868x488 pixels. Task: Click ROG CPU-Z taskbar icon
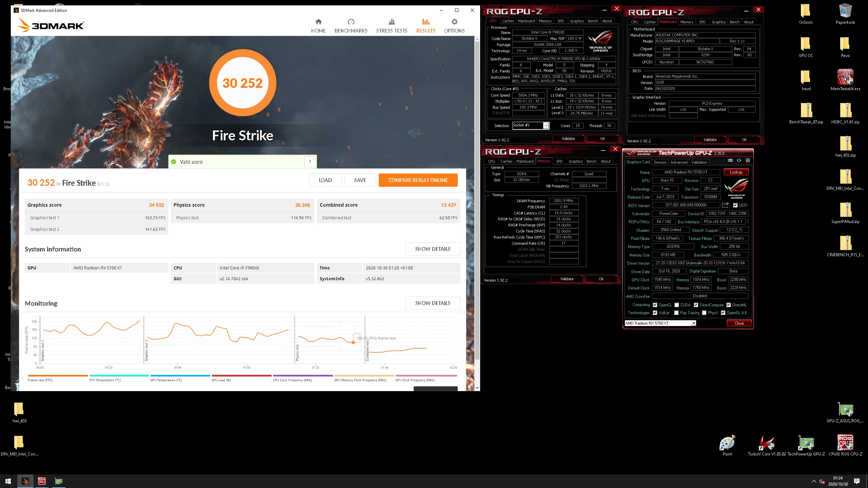point(42,481)
